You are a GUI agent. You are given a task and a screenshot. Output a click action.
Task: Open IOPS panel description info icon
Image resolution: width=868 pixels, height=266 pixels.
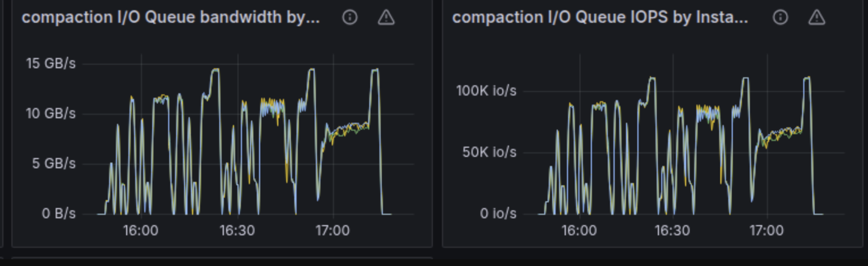coord(781,18)
